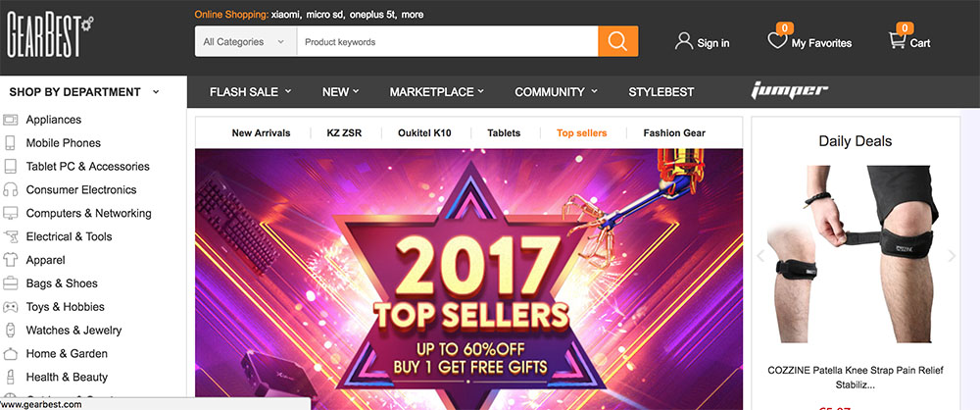Click the Watches & Jewelry watch icon

10,330
